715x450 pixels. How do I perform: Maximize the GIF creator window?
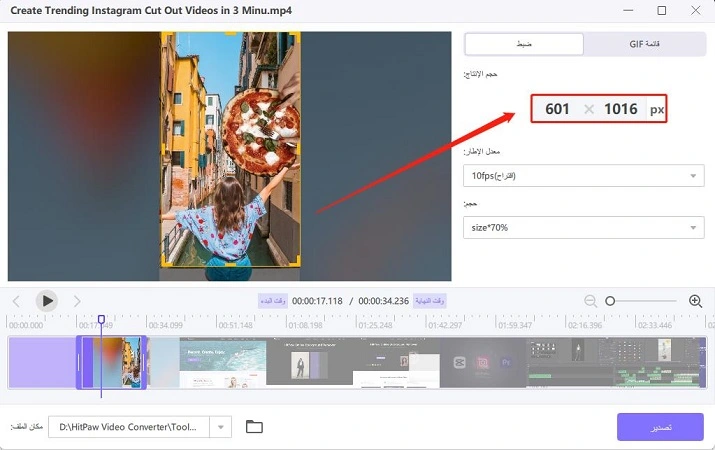click(661, 11)
